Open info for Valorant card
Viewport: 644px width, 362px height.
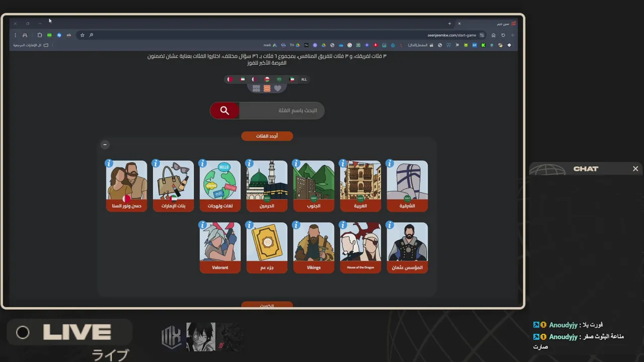point(202,225)
